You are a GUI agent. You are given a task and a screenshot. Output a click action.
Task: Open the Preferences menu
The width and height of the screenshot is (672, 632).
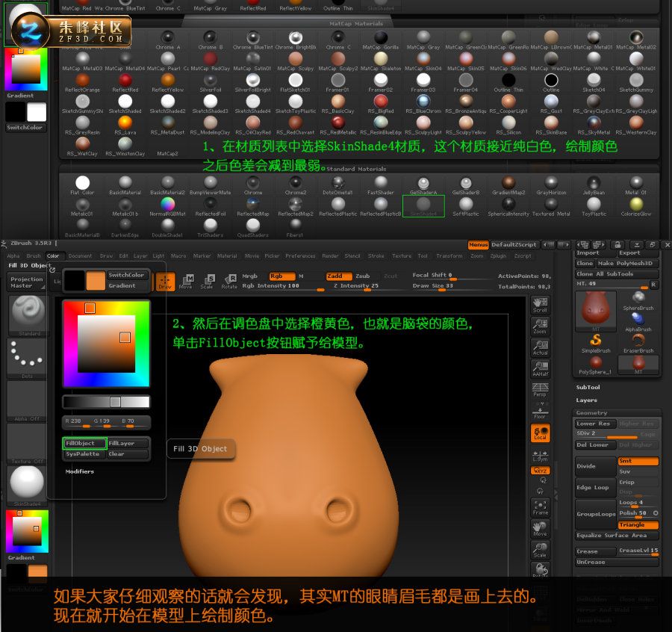tap(300, 256)
